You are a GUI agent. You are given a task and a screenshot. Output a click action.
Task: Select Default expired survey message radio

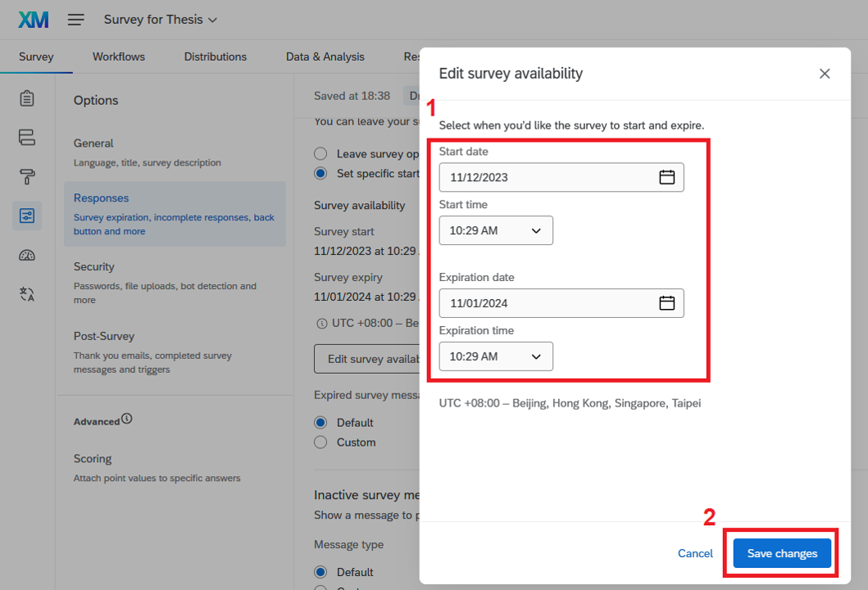(320, 423)
